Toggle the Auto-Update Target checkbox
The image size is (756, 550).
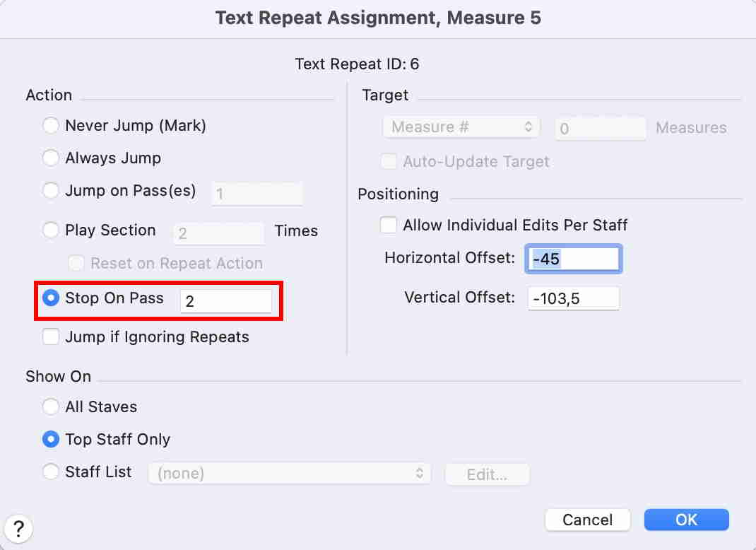point(389,162)
